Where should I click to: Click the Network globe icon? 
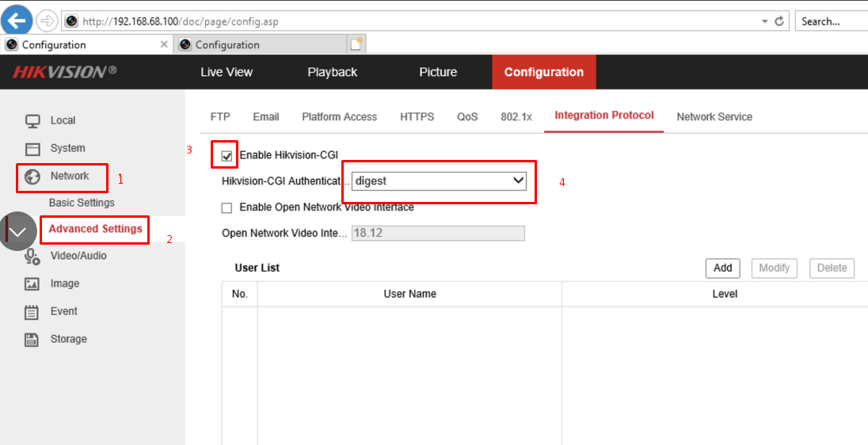coord(32,176)
